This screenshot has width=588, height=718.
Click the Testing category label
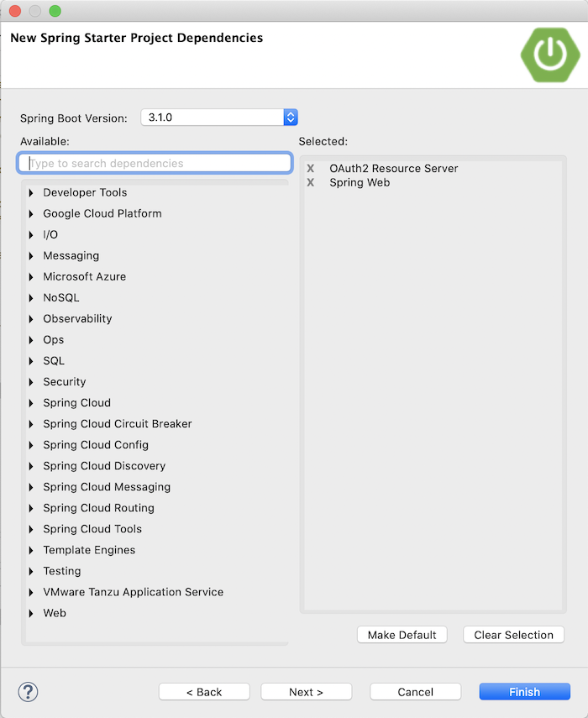click(x=62, y=571)
